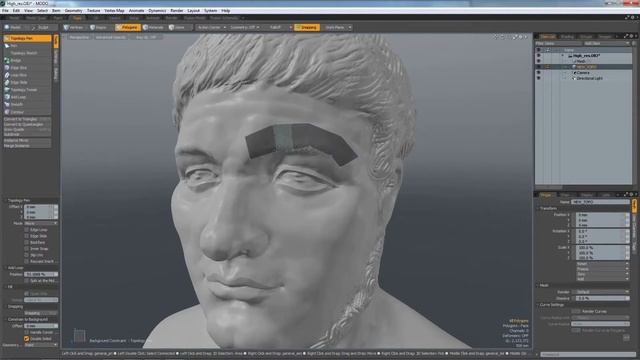Activate the Edge Slice tool
640x360 pixels.
click(x=28, y=68)
